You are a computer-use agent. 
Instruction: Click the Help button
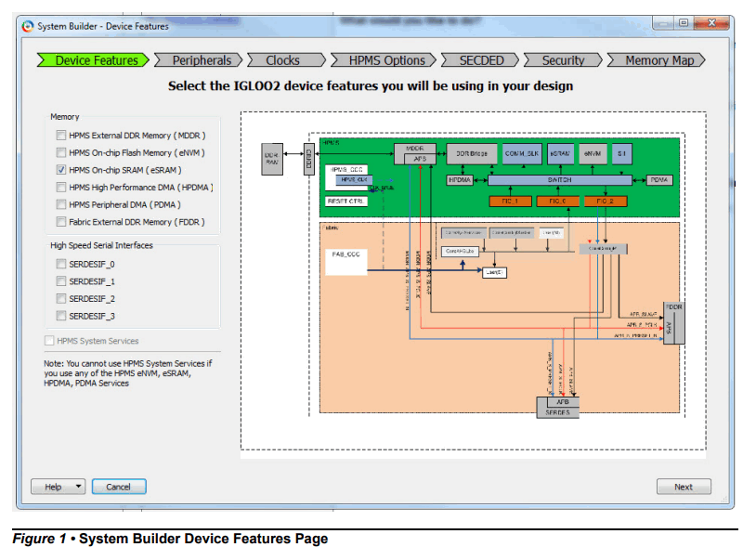click(x=53, y=487)
